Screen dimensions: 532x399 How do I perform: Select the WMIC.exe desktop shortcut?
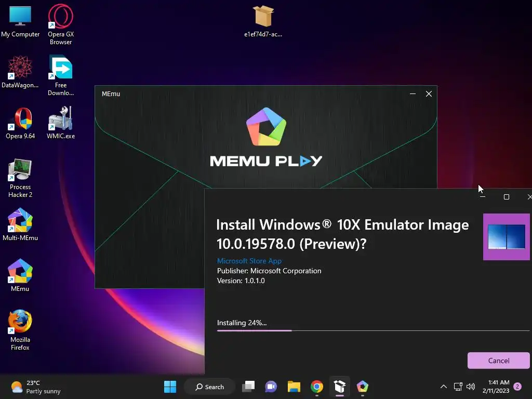pos(61,123)
